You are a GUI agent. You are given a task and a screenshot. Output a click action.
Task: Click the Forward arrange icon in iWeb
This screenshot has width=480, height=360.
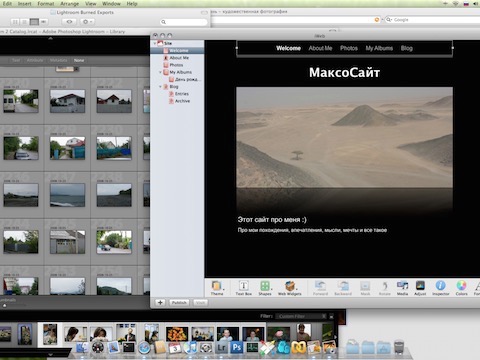320,288
